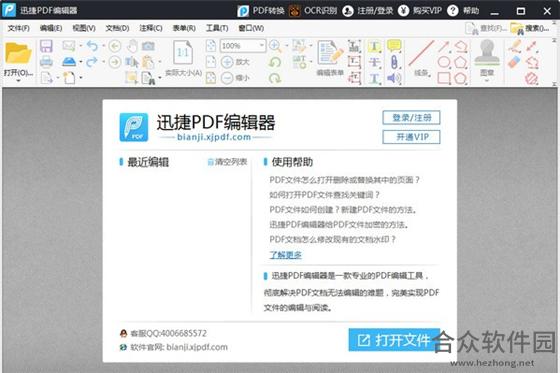
Task: Undo the last action with the Undo arrow
Action: (x=92, y=46)
